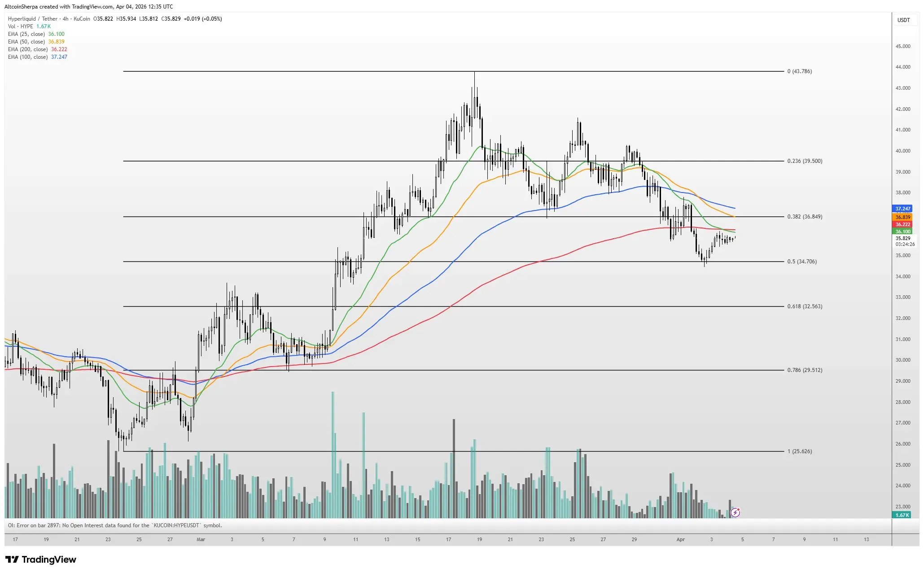Click the 0.618 (32.563) Fibonacci level label

point(804,306)
